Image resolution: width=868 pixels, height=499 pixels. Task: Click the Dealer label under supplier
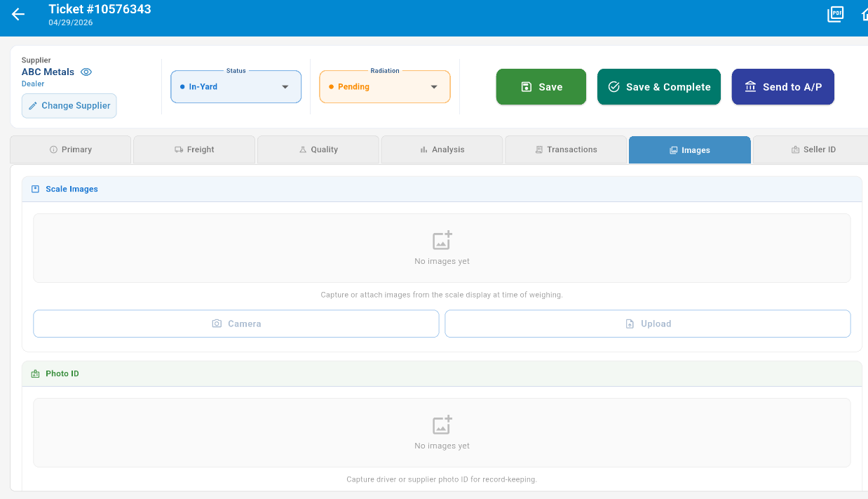pos(33,84)
